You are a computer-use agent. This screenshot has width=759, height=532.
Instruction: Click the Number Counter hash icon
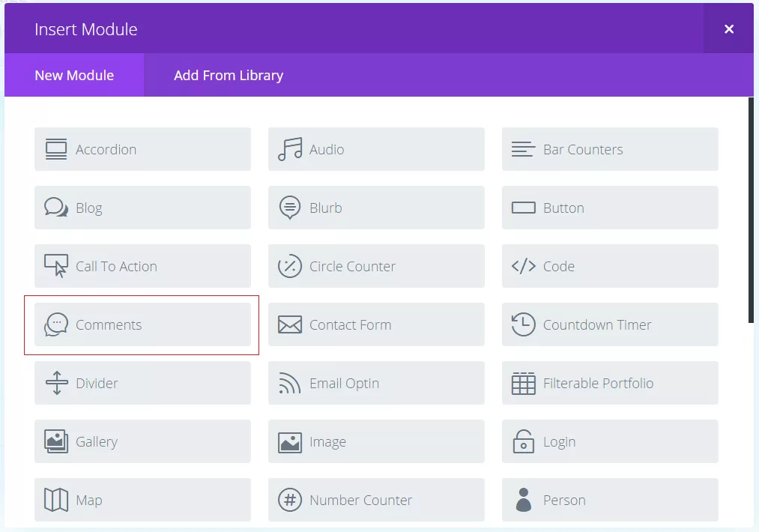click(x=290, y=500)
